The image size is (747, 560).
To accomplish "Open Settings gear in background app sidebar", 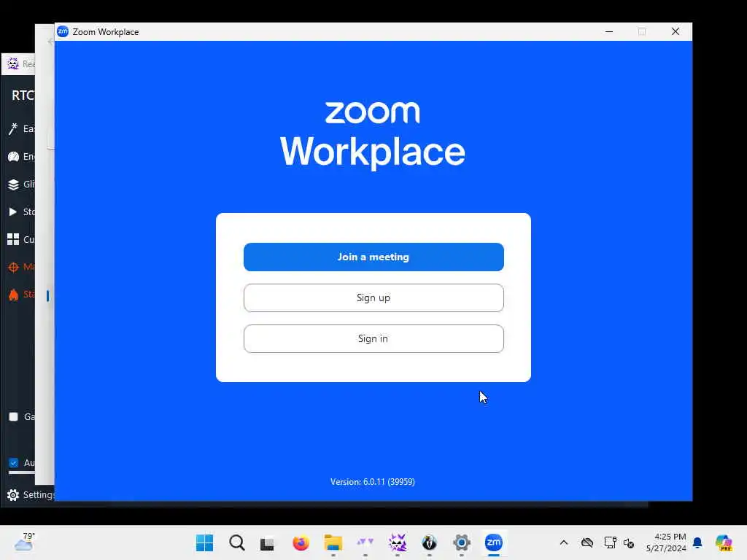I will (13, 495).
